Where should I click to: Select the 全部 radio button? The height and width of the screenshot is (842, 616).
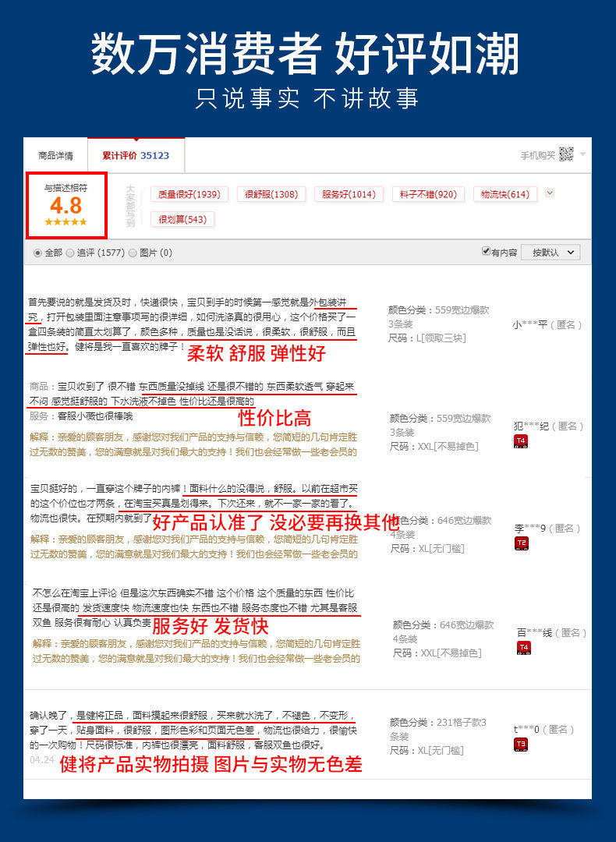37,253
